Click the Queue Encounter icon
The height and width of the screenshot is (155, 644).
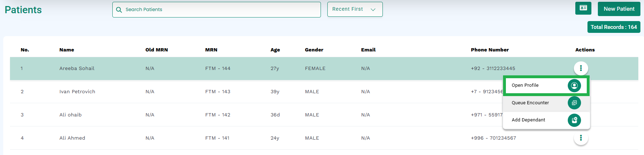click(574, 103)
